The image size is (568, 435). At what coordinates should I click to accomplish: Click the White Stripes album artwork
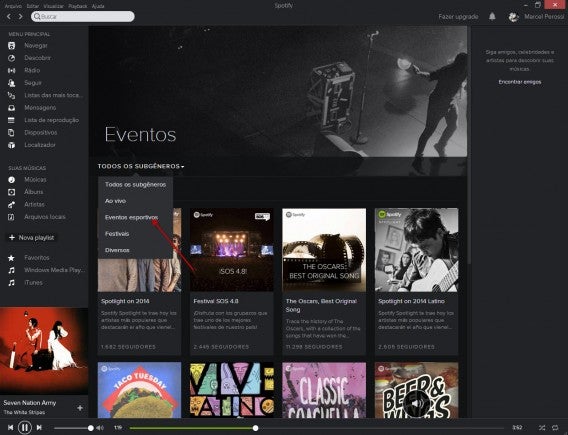pyautogui.click(x=44, y=351)
